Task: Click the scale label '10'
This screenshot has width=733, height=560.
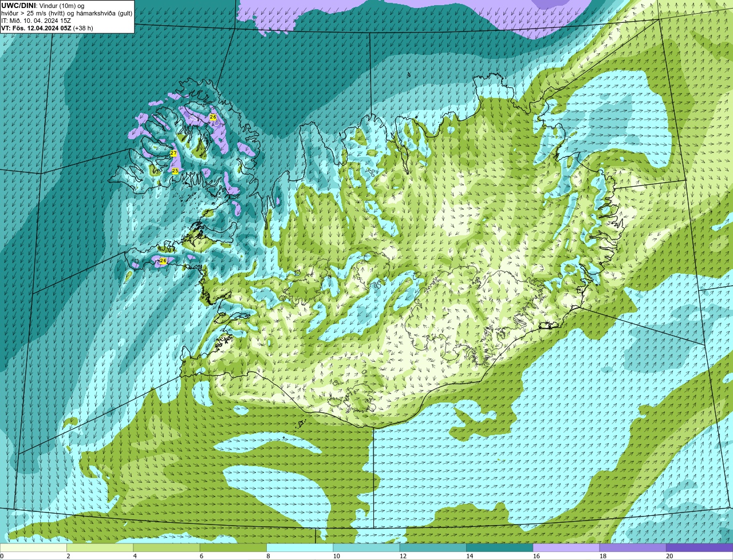Action: click(x=336, y=556)
